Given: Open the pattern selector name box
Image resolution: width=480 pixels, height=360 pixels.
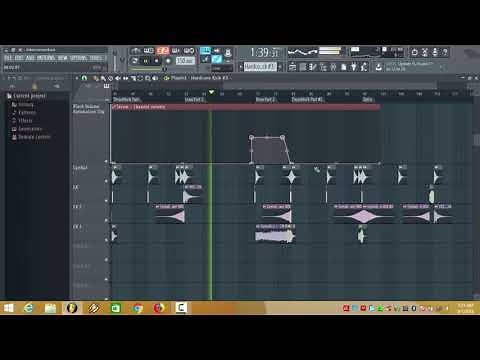Looking at the screenshot, I should coord(260,67).
